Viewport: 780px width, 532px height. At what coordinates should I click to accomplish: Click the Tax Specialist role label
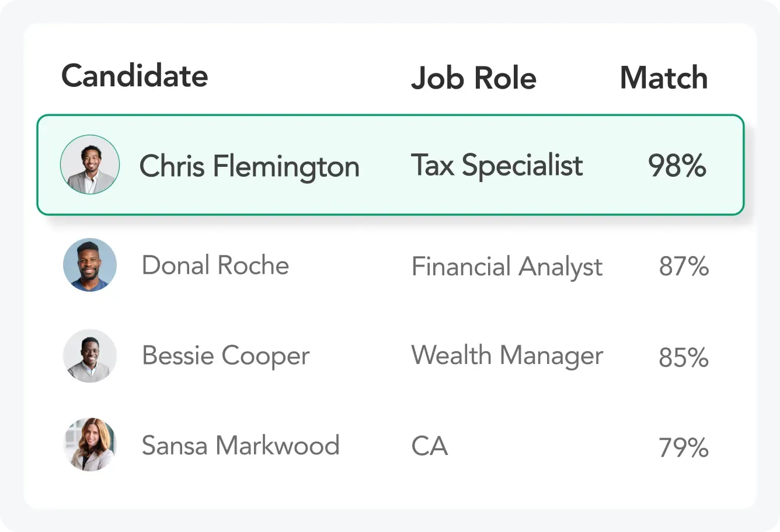[496, 165]
